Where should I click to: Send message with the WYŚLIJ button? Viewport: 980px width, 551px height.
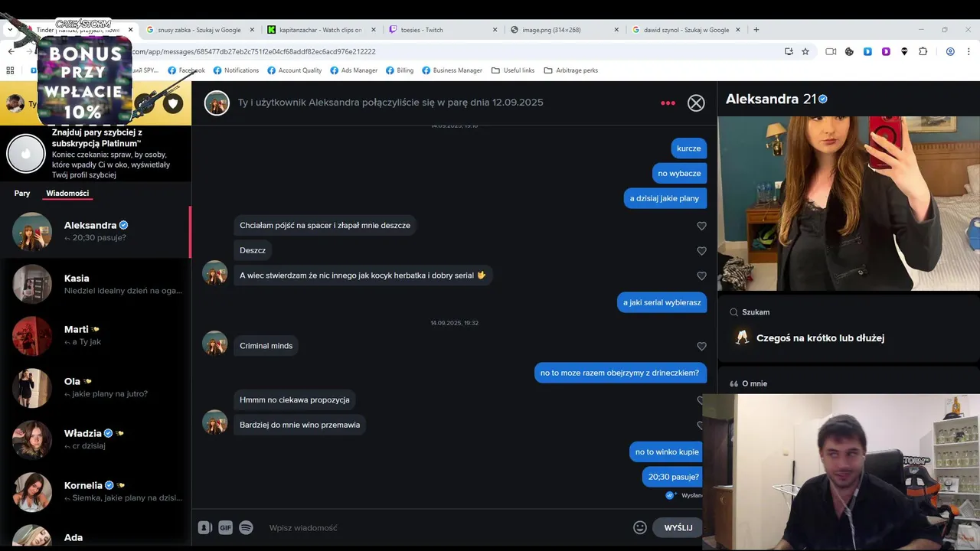678,527
